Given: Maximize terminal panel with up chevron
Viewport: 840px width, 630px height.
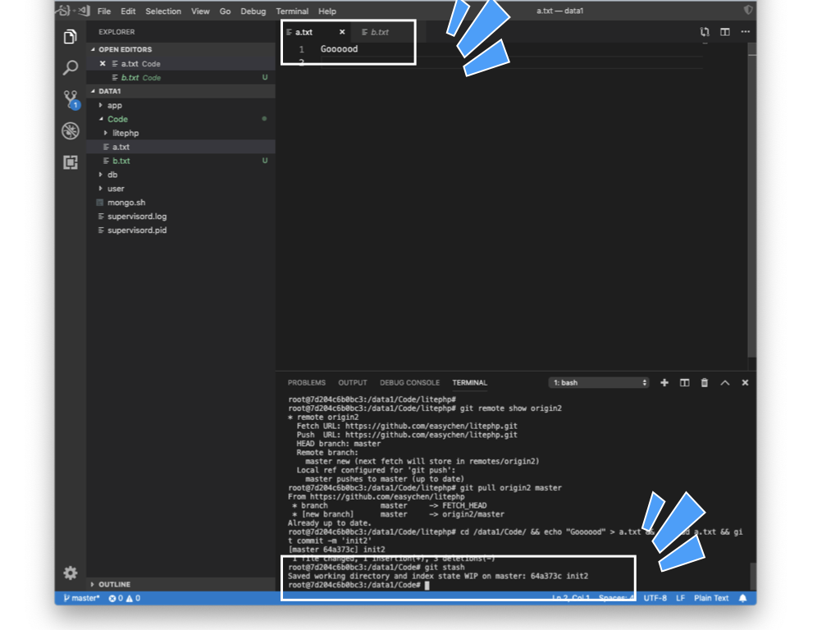Looking at the screenshot, I should [725, 383].
